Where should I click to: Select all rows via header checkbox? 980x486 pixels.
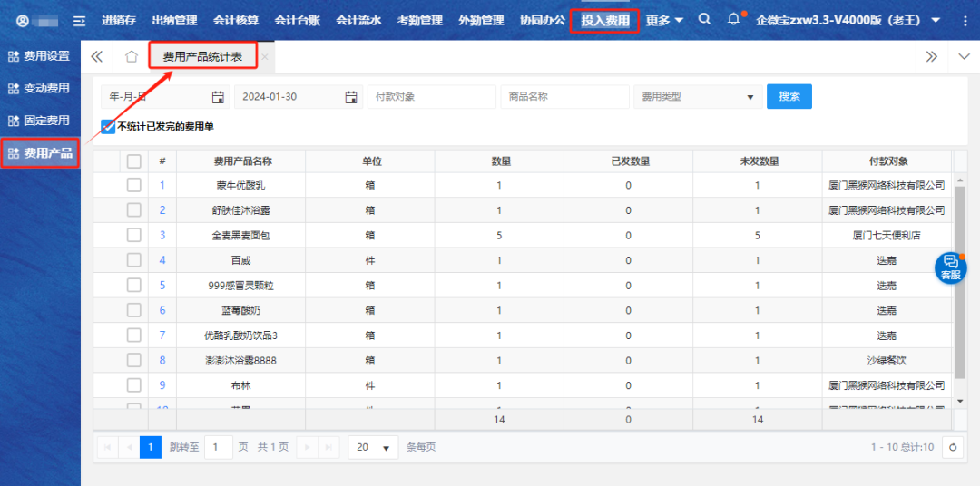click(x=134, y=161)
